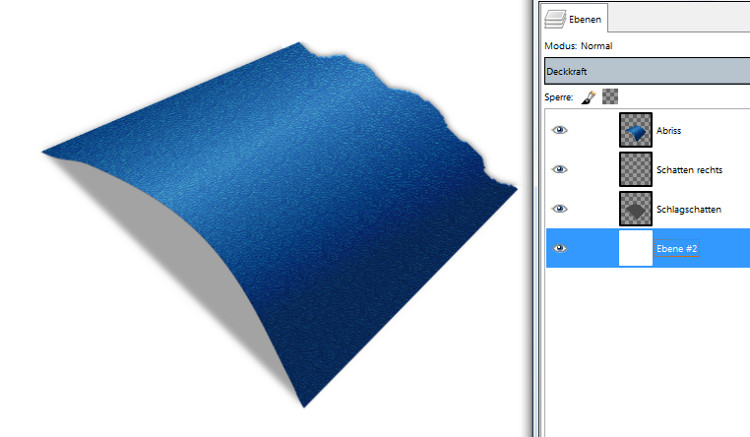Hide the Schlagschatten layer via eye icon
Screen dimensions: 750x437
pyautogui.click(x=560, y=208)
